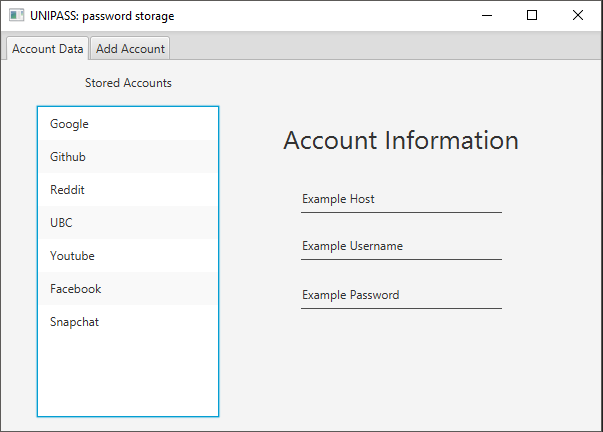Open the Add Account tab
The image size is (603, 432).
coord(130,49)
